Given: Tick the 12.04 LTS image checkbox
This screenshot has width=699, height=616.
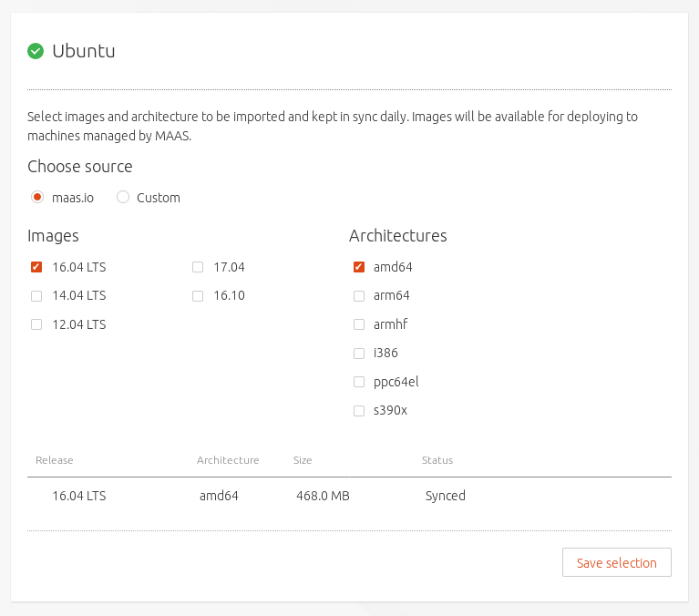Looking at the screenshot, I should [36, 324].
